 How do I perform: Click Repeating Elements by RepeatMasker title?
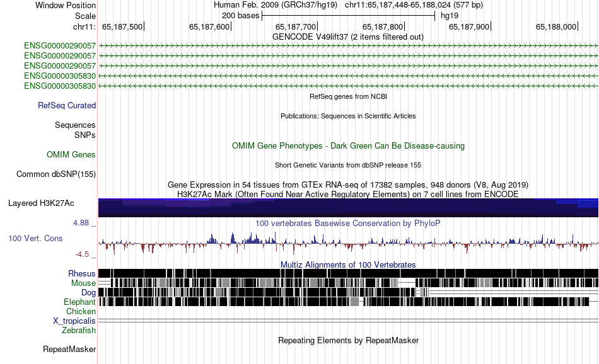pyautogui.click(x=348, y=340)
